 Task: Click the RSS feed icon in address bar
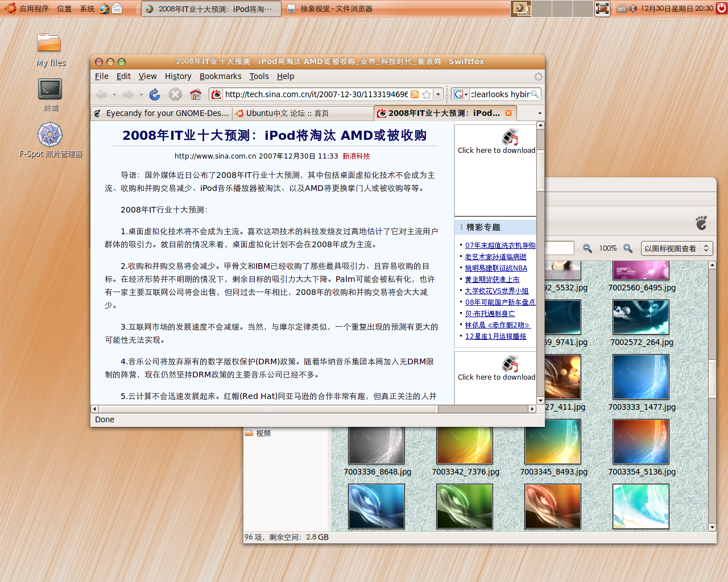(x=415, y=94)
